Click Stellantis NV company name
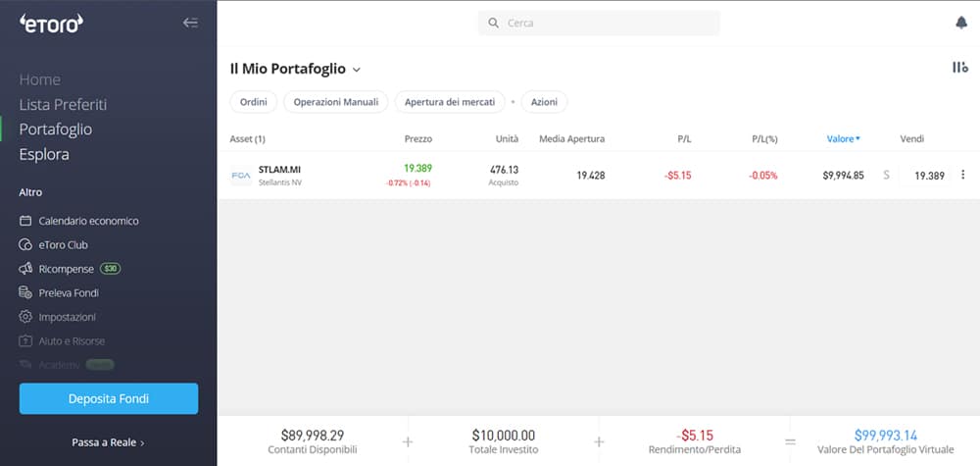This screenshot has width=980, height=466. coord(280,182)
